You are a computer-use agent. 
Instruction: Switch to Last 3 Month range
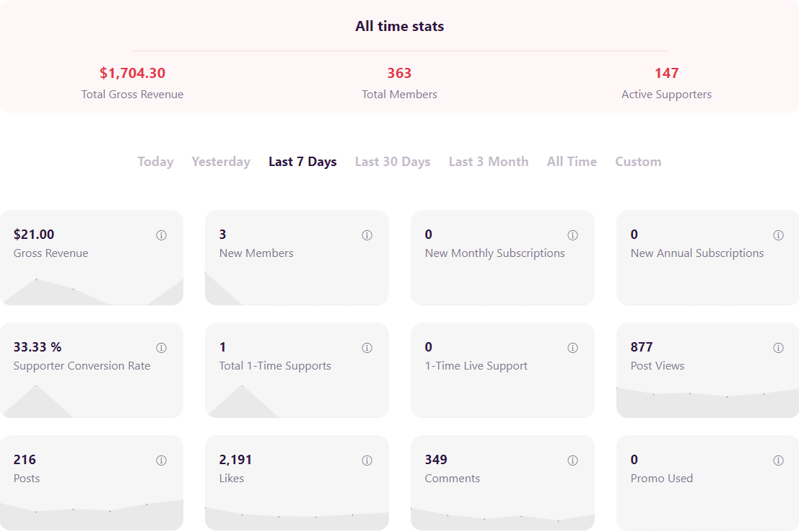coord(489,162)
